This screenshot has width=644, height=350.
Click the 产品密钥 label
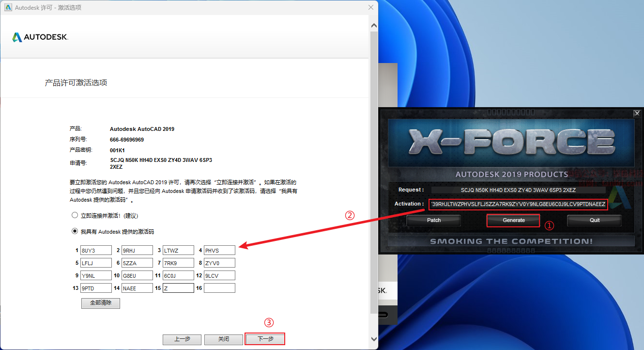coord(81,150)
